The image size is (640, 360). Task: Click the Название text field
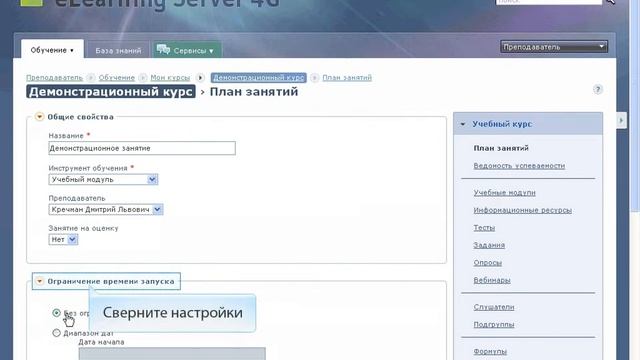142,148
